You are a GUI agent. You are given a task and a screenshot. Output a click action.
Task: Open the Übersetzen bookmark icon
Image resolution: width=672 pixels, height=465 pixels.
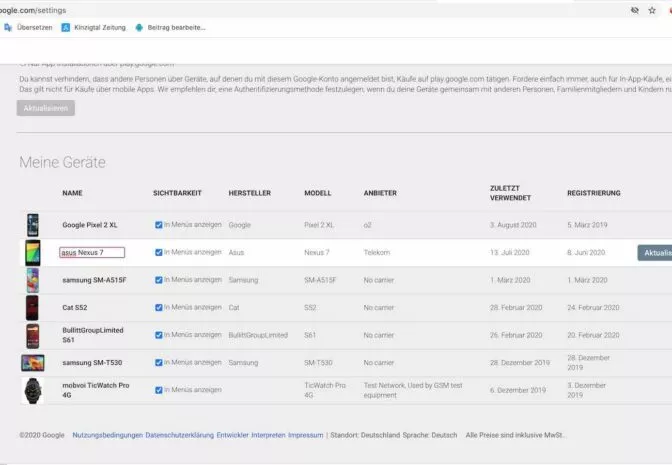tap(8, 27)
